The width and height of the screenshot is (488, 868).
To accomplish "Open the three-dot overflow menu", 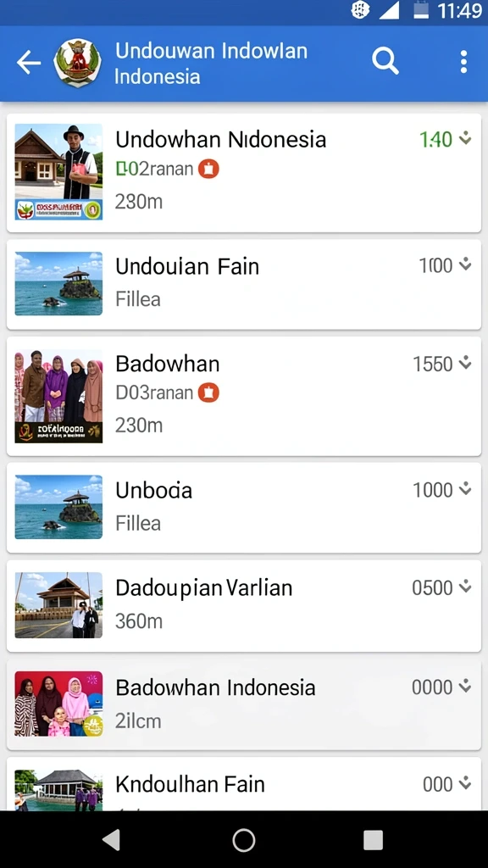I will click(463, 61).
